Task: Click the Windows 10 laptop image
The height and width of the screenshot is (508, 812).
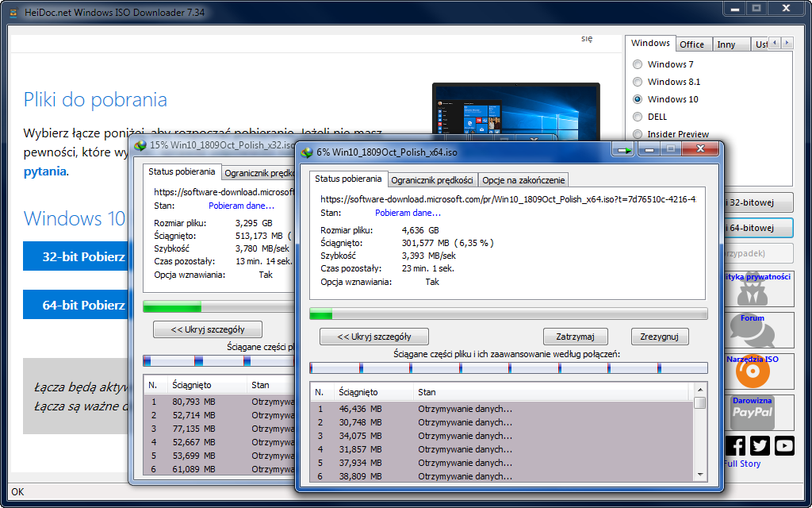Action: point(516,112)
